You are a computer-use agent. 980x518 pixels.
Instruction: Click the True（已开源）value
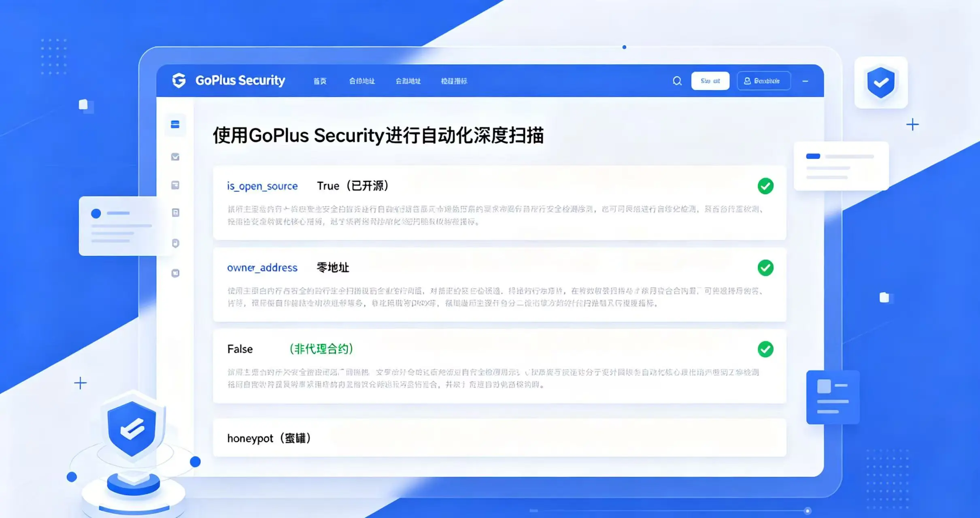pos(353,186)
